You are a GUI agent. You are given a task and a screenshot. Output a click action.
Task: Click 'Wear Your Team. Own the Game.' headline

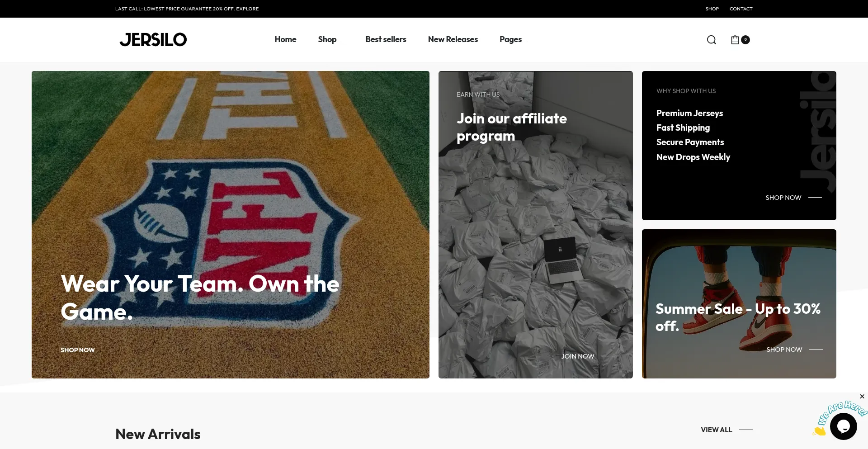tap(200, 298)
